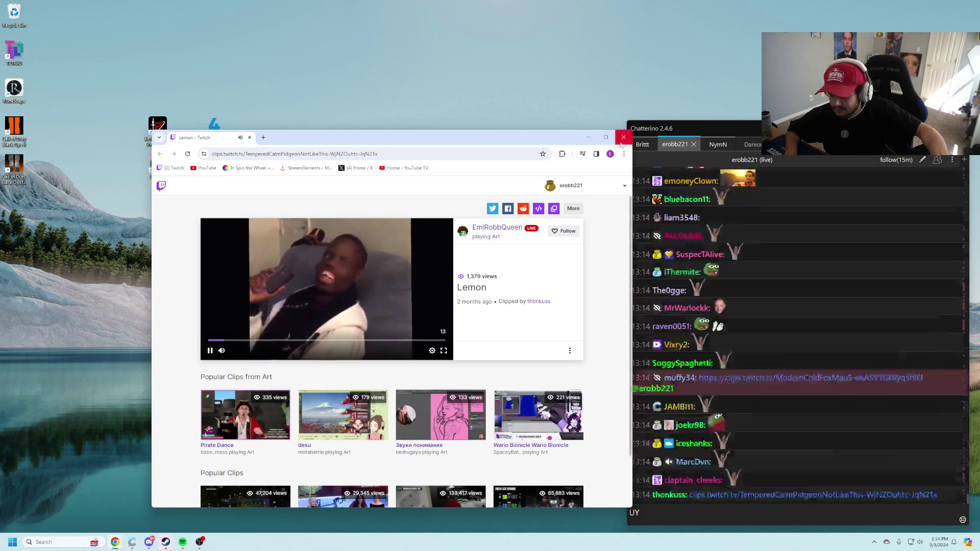This screenshot has width=980, height=551.
Task: Open Chatterino's viewer list icon
Action: pos(937,160)
